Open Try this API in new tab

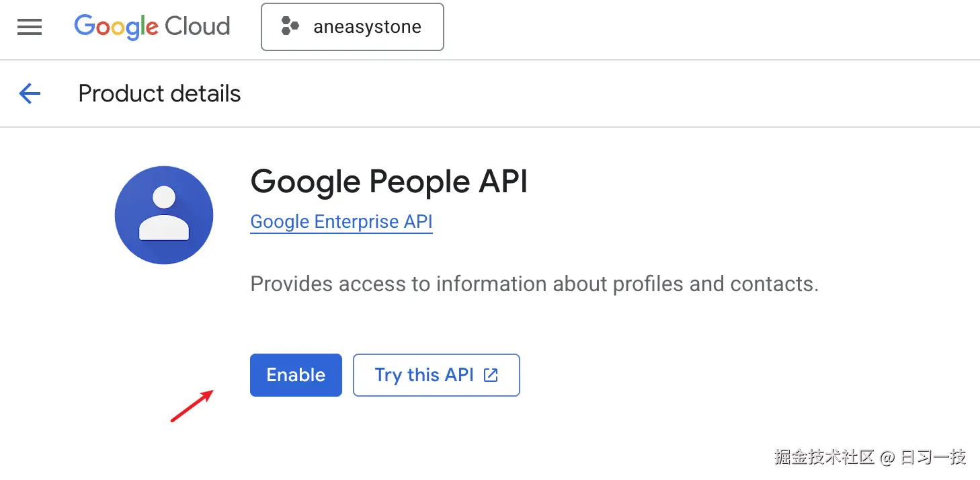436,375
